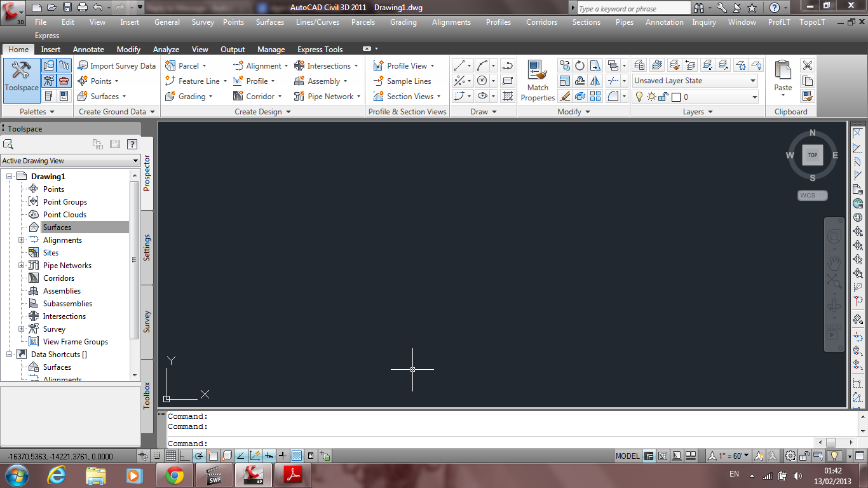Open the Toolbox tab in Toolspace
Viewport: 868px width, 488px height.
(147, 395)
